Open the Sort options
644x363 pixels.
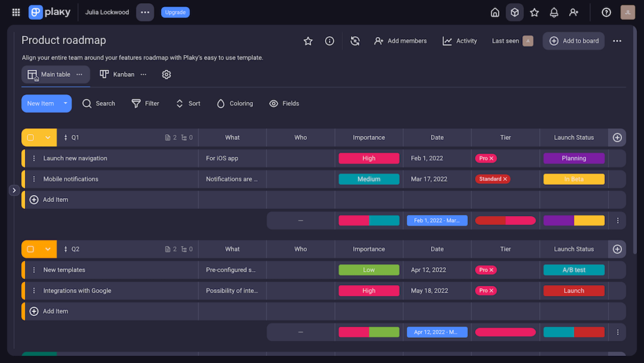click(179, 103)
